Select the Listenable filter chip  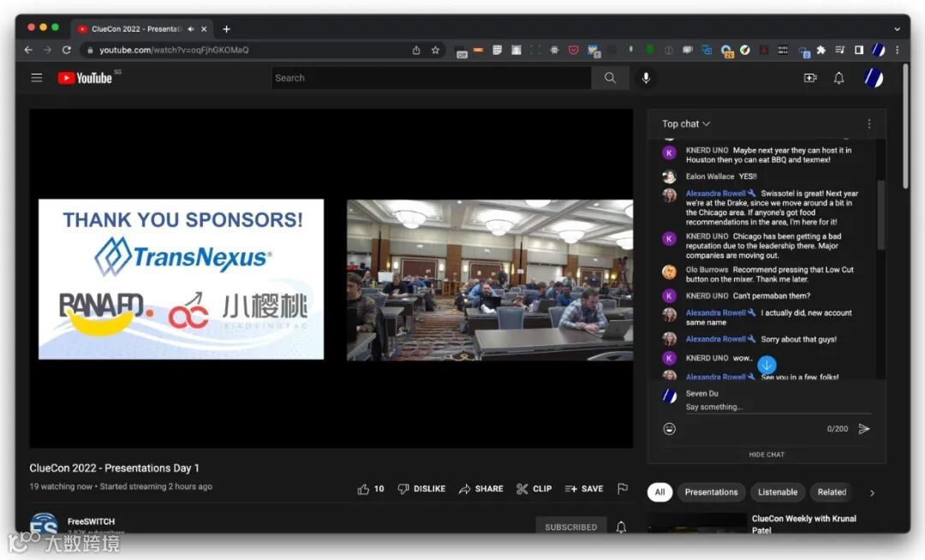coord(778,492)
